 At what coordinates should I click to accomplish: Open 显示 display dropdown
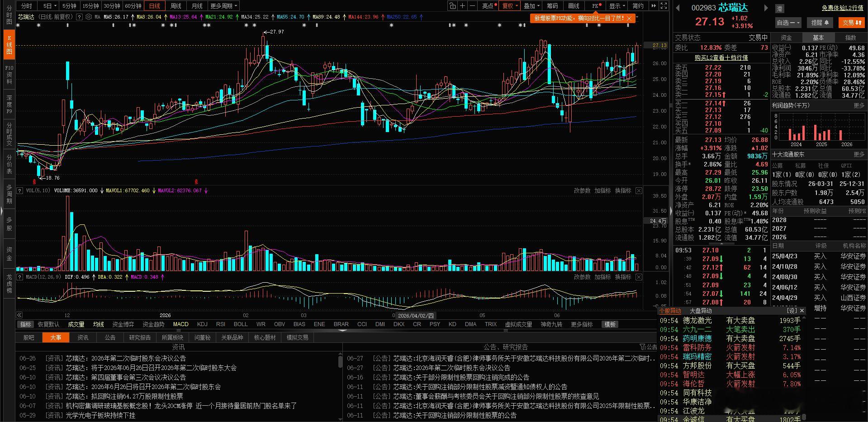[617, 6]
